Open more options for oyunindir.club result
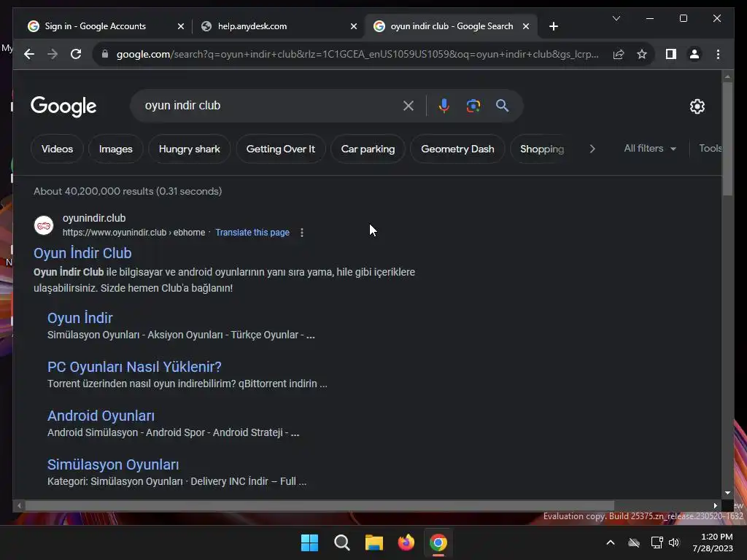Viewport: 747px width, 560px height. [x=301, y=233]
